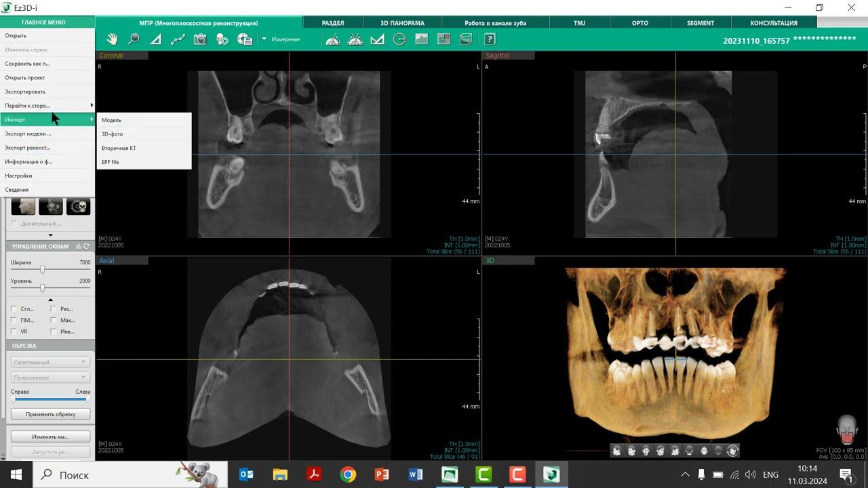Open help with the question mark icon
868x488 pixels.
point(490,39)
